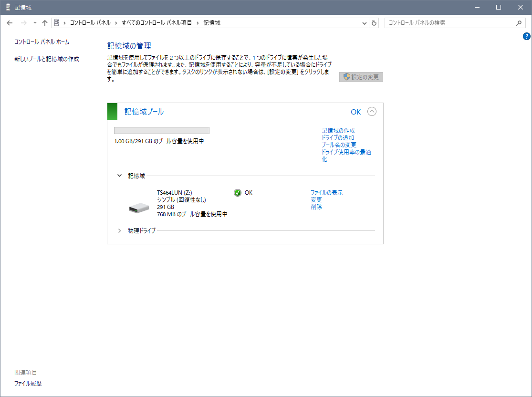Viewport: 532px width, 397px height.
Task: Click the green OK checkmark icon
Action: [x=238, y=193]
